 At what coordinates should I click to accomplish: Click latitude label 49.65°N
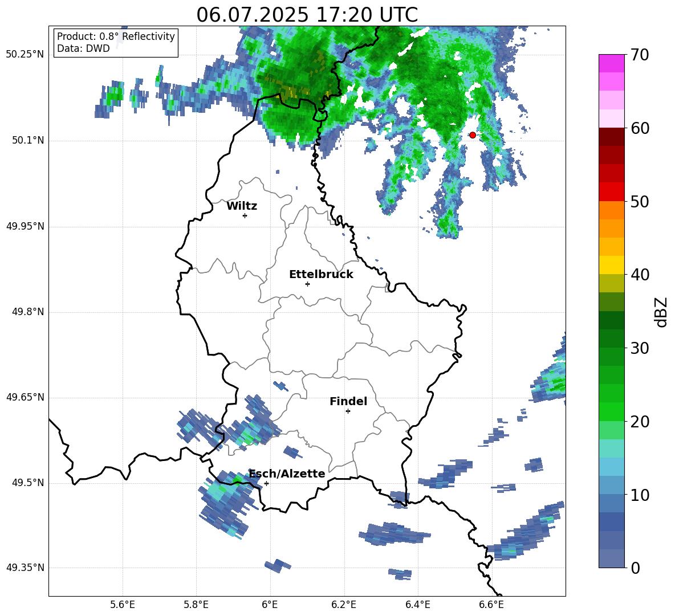[x=25, y=398]
